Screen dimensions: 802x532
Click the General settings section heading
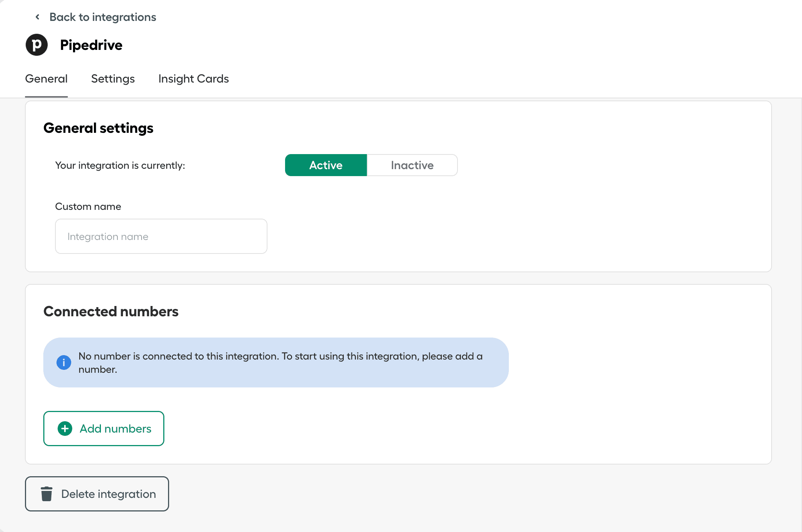tap(98, 128)
